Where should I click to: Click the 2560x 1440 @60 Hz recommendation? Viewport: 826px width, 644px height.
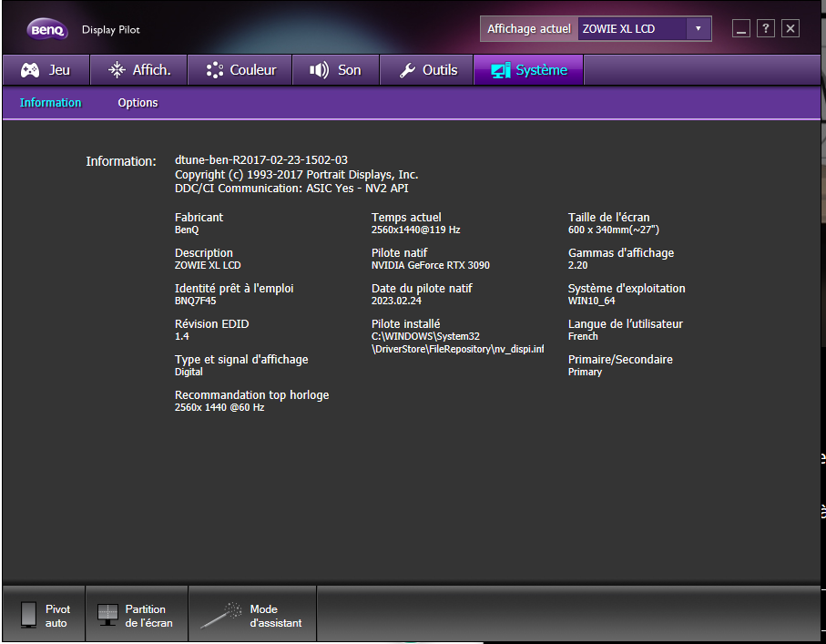tap(219, 407)
